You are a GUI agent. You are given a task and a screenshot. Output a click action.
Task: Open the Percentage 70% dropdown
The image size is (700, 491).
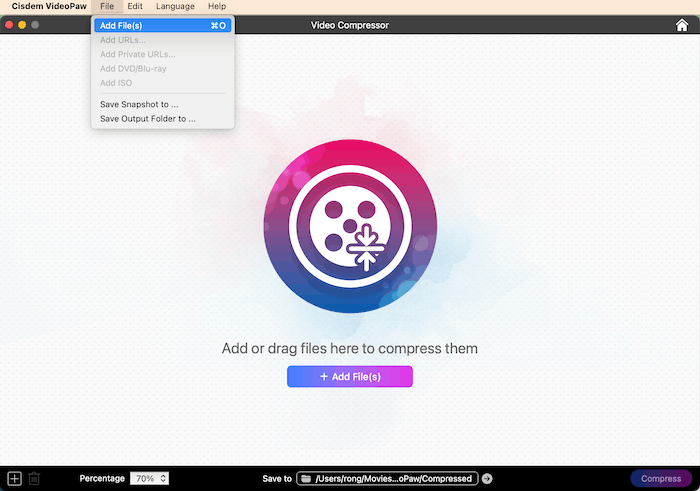[150, 479]
